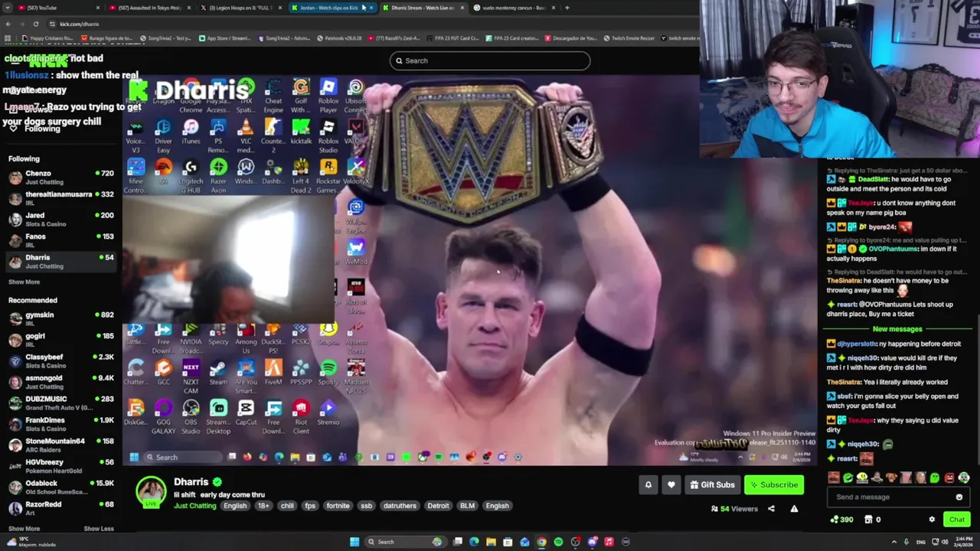Select the PPSSPP desktop icon

point(301,373)
